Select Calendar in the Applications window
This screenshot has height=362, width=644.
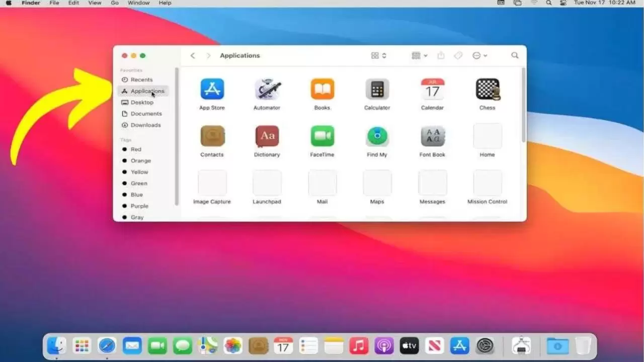click(432, 89)
